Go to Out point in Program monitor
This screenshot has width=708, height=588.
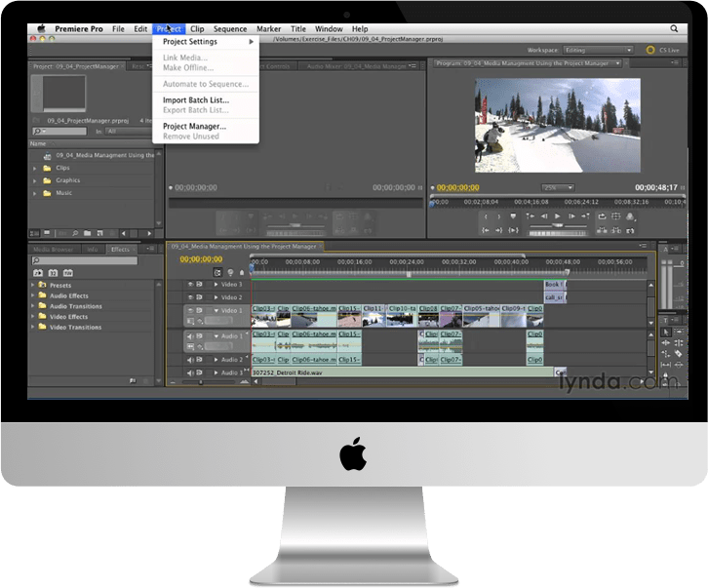tap(499, 230)
